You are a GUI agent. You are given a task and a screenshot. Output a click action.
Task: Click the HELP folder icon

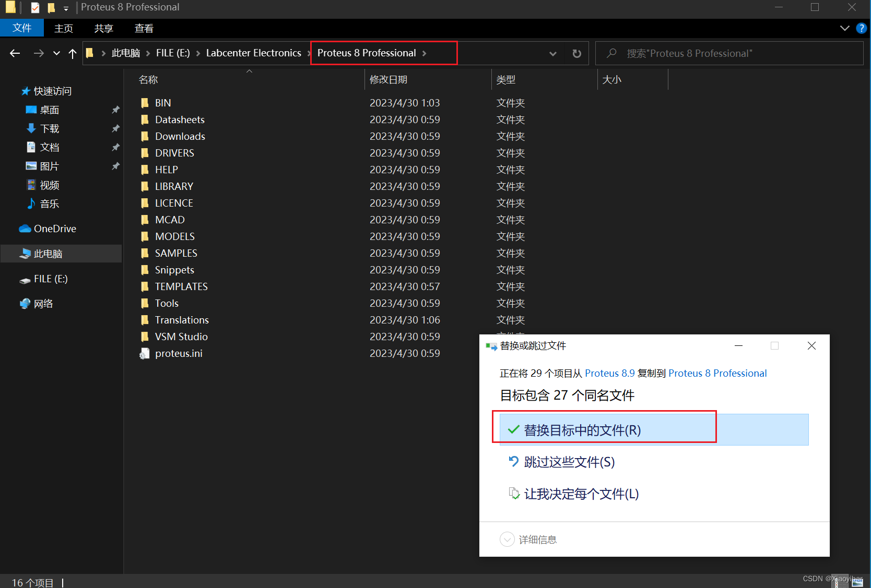[x=145, y=170]
